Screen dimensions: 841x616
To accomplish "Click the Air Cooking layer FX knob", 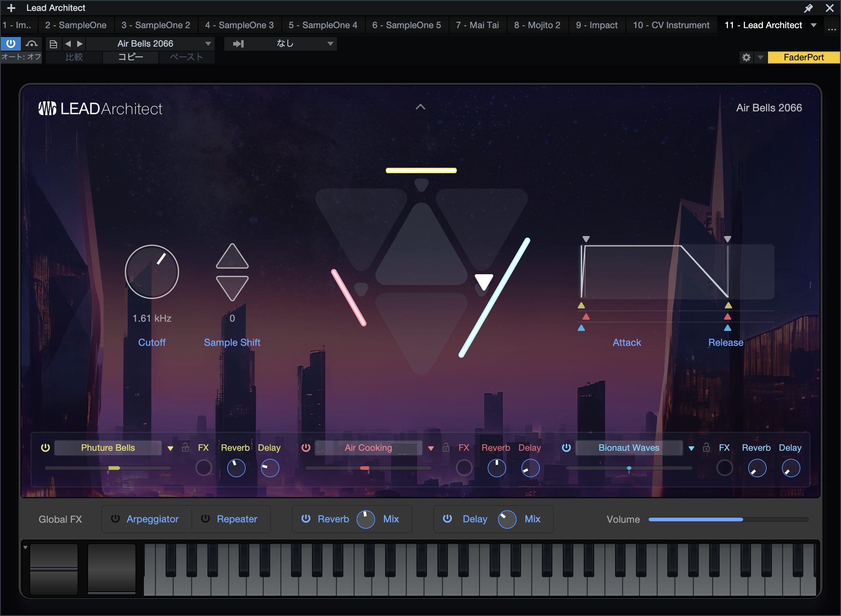I will click(464, 468).
